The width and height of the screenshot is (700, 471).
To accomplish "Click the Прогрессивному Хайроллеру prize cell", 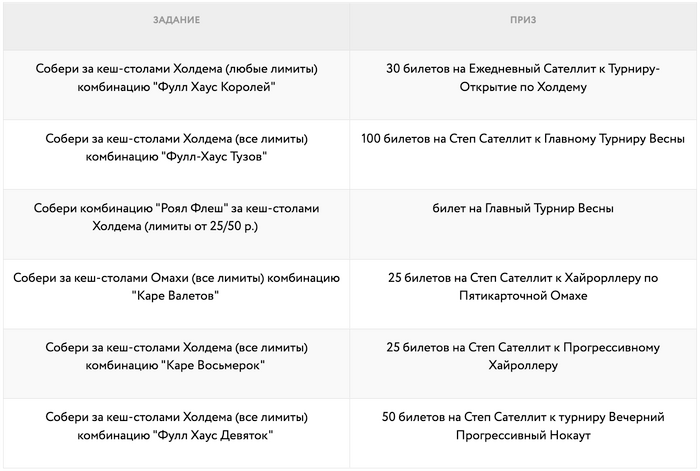I will point(524,357).
